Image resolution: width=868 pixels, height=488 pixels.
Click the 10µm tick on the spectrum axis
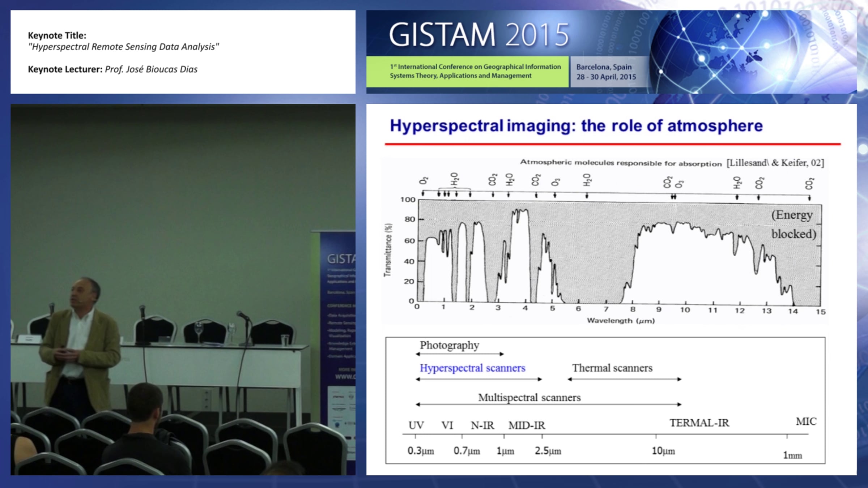coord(663,451)
